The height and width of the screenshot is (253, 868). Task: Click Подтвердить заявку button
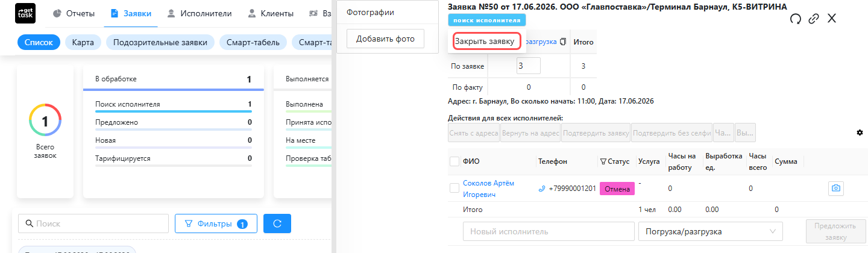[596, 132]
